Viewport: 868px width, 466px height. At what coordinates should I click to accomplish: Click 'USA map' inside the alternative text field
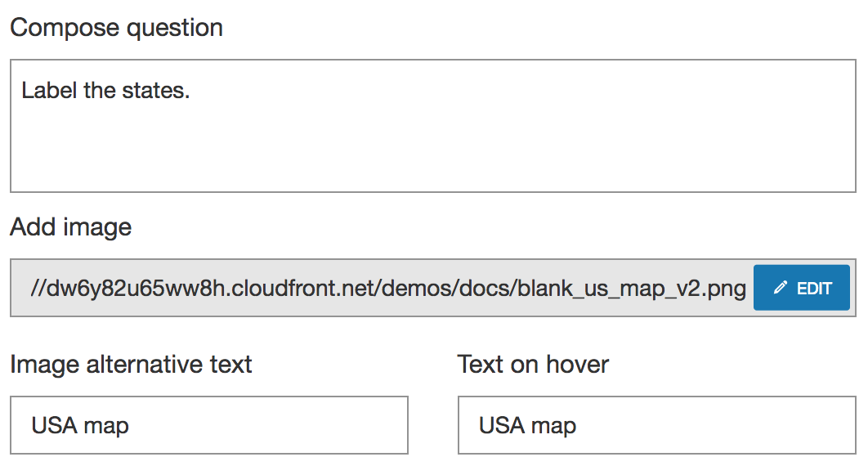[x=80, y=425]
